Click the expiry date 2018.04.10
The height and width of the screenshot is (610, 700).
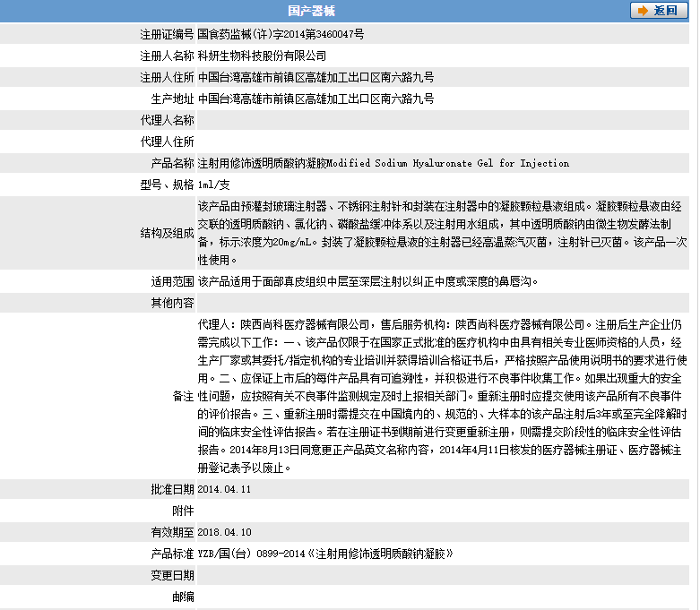pos(224,533)
